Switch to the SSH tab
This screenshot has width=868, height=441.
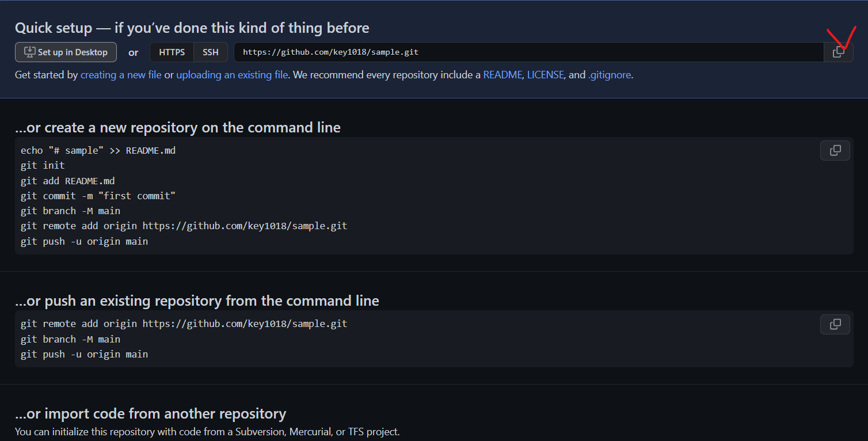(210, 52)
